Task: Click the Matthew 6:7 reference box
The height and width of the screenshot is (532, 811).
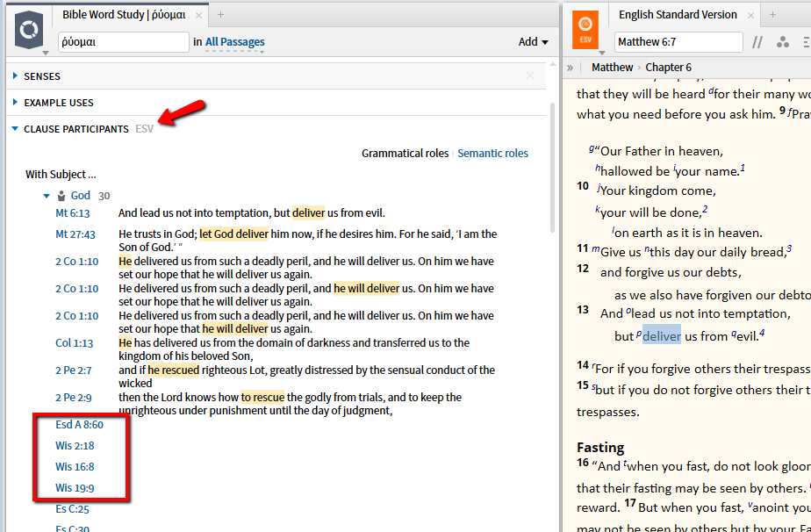Action: (678, 42)
